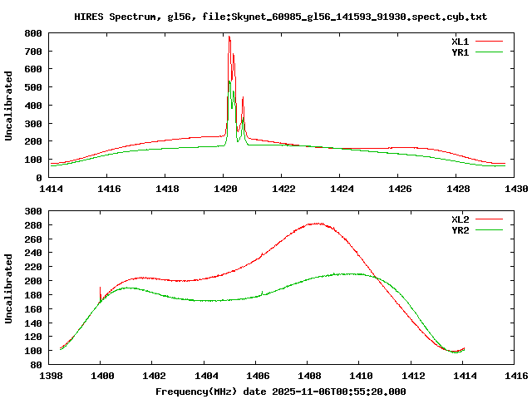This screenshot has width=532, height=399.
Task: Click the 1410 frequency tick label
Action: (361, 376)
